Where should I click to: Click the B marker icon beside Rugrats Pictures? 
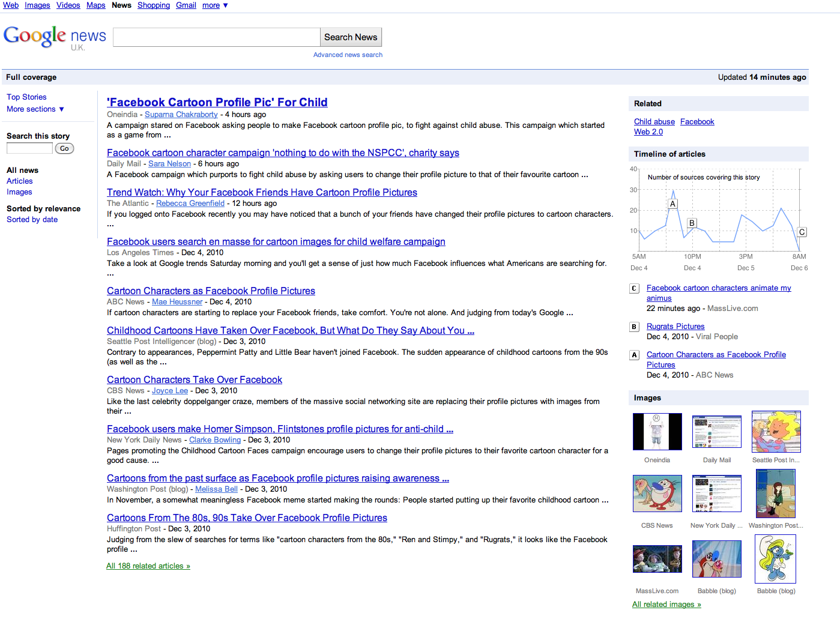[x=634, y=327]
